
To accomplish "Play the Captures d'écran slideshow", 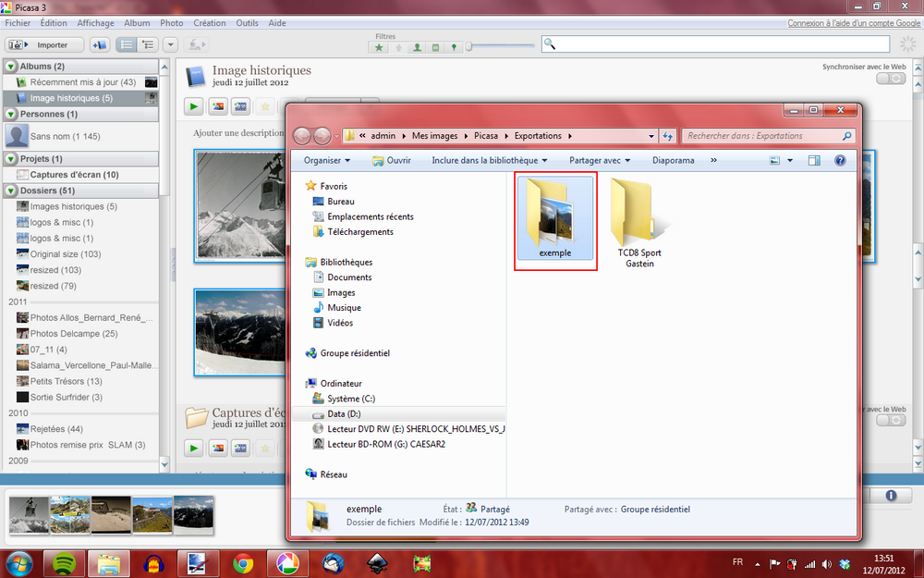I will pos(193,449).
